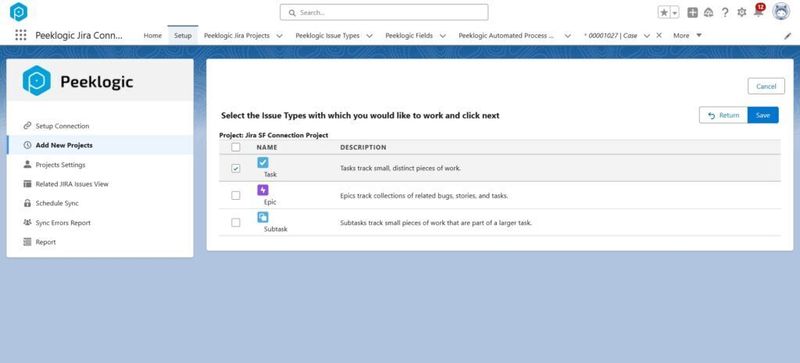The height and width of the screenshot is (363, 800).
Task: Open the notifications bell icon
Action: [x=759, y=12]
